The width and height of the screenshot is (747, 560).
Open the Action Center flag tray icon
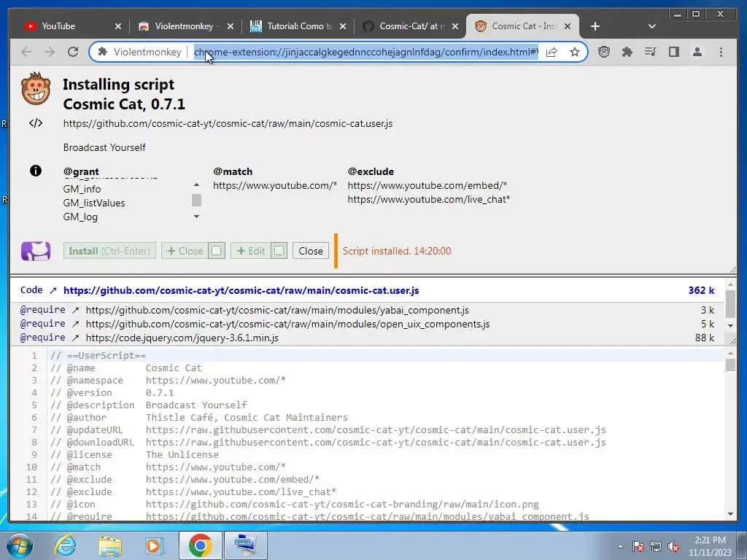tap(638, 547)
